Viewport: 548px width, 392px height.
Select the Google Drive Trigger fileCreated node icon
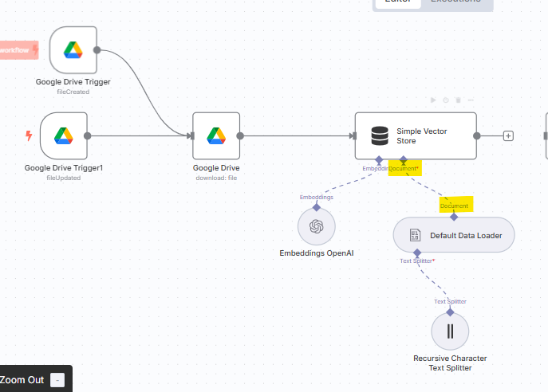[x=73, y=50]
